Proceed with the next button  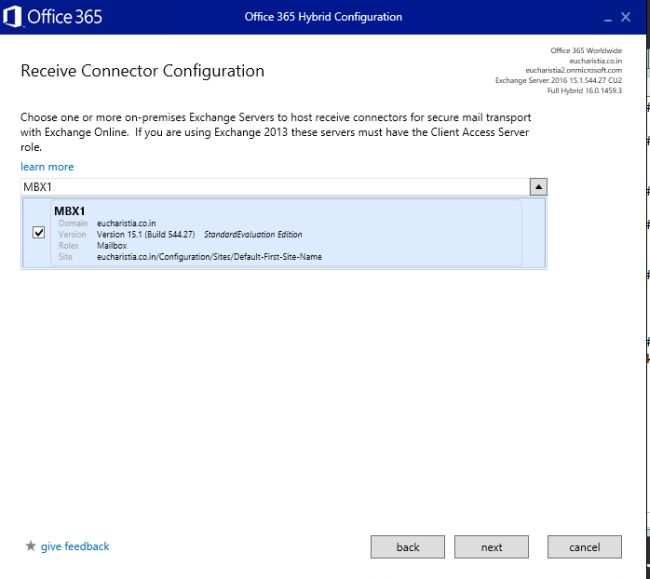click(x=491, y=547)
